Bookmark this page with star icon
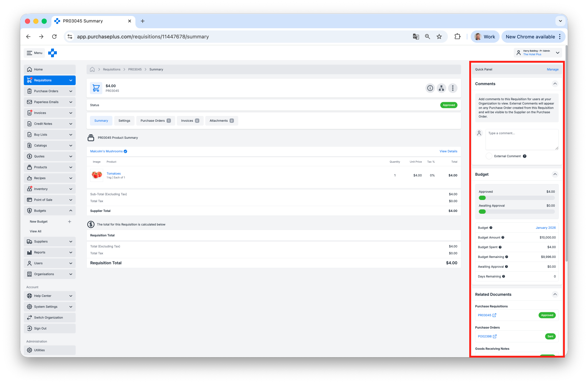588x384 pixels. (x=439, y=37)
